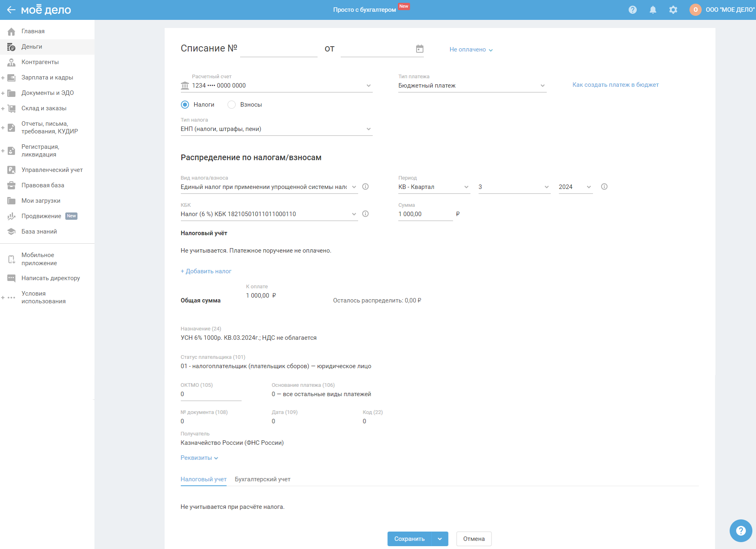Click the Написать директору chat icon
Screen dimensions: 756x549
[11, 278]
